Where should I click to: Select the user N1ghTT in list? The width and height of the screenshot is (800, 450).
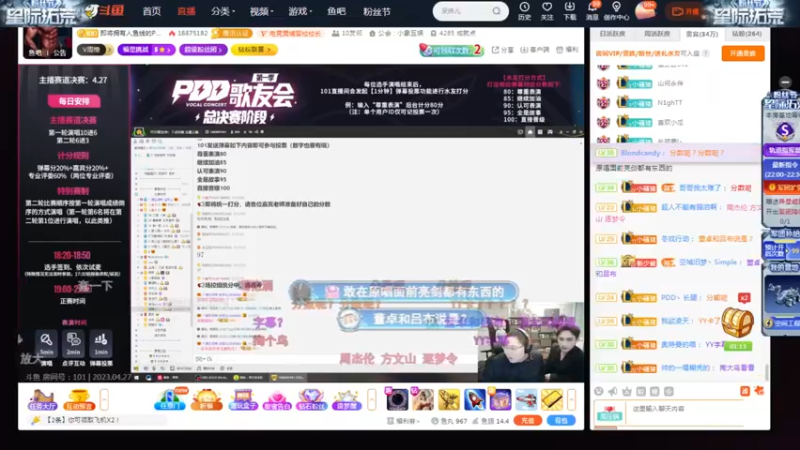pyautogui.click(x=669, y=103)
